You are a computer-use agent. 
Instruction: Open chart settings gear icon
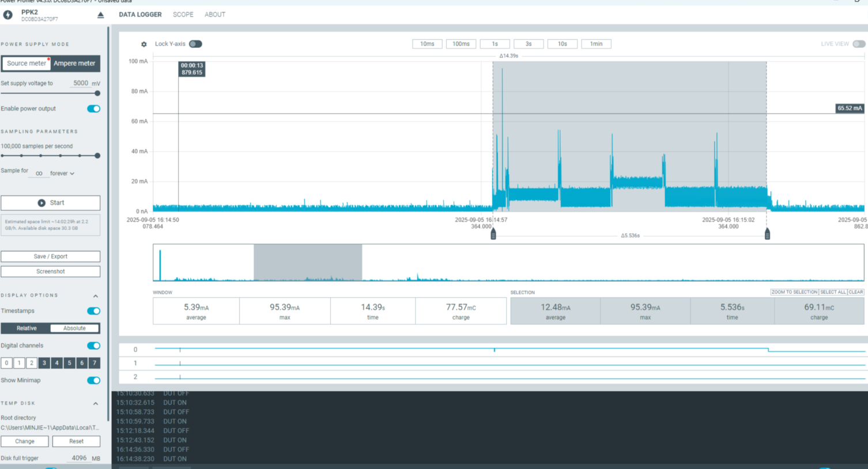click(x=144, y=44)
